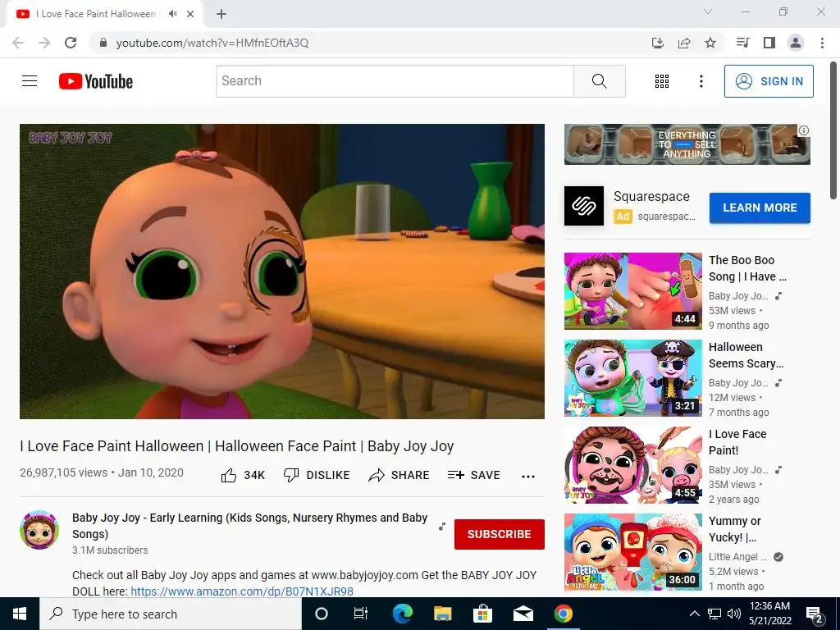Open the YouTube hamburger guide menu
Viewport: 840px width, 630px height.
[x=30, y=81]
